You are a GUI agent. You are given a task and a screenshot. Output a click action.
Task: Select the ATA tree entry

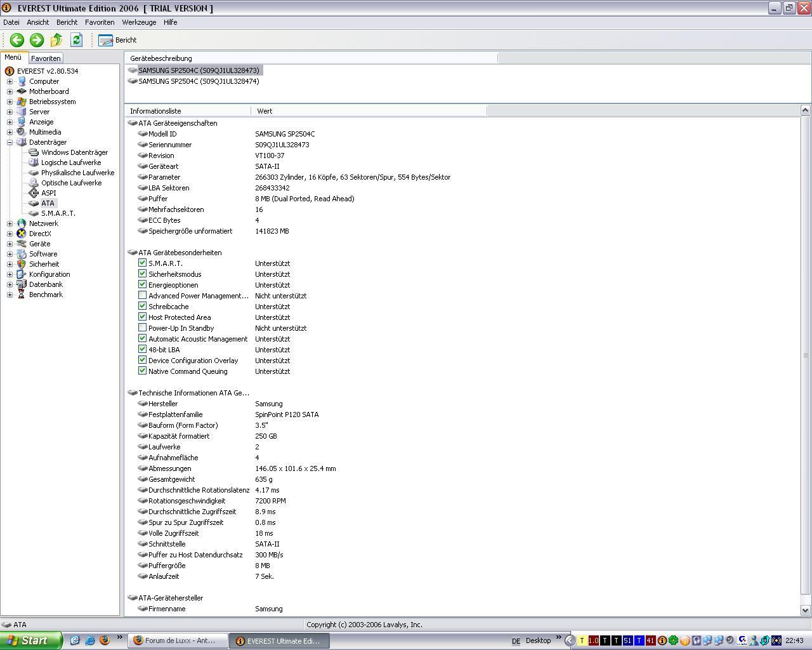coord(48,203)
